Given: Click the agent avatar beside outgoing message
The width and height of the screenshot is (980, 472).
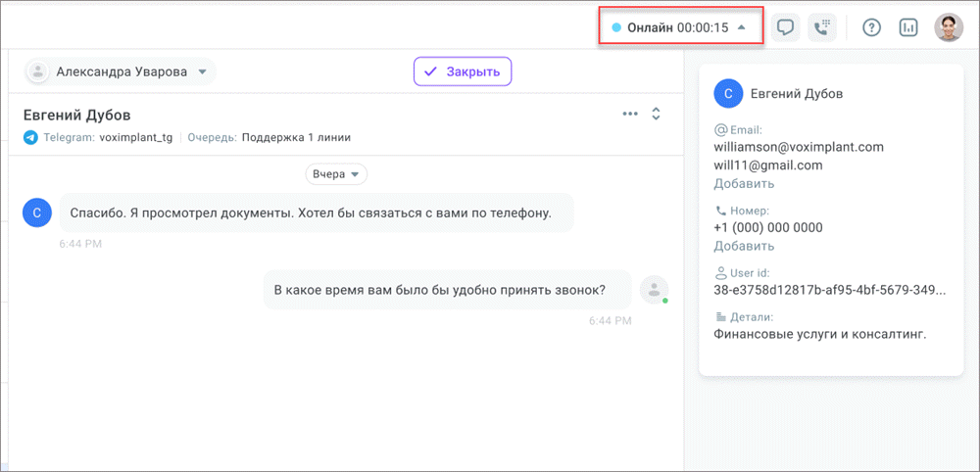Looking at the screenshot, I should tap(655, 290).
